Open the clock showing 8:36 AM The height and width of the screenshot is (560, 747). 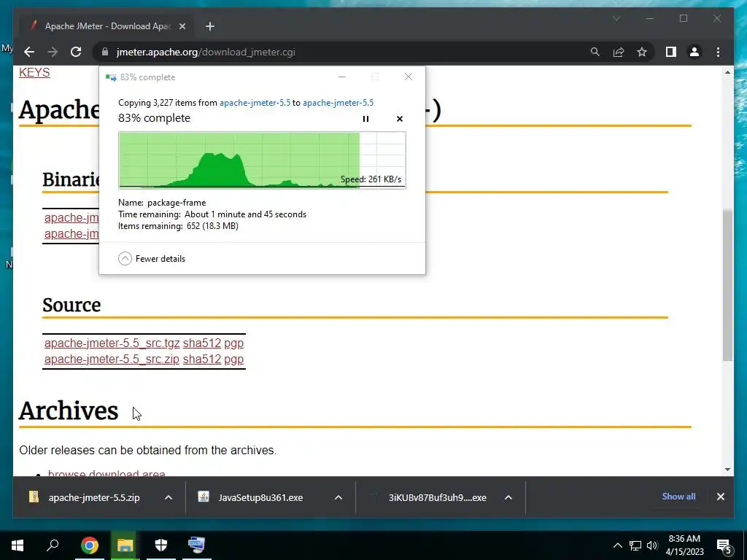coord(684,545)
